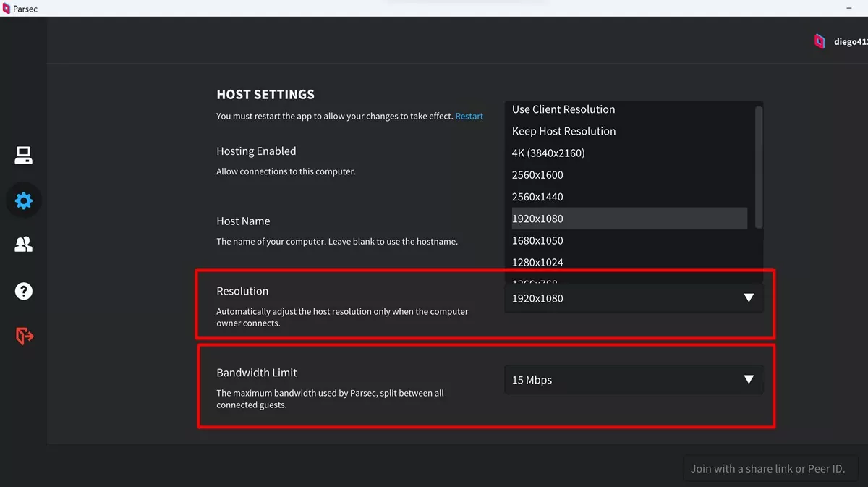Click the Restart link

point(469,116)
